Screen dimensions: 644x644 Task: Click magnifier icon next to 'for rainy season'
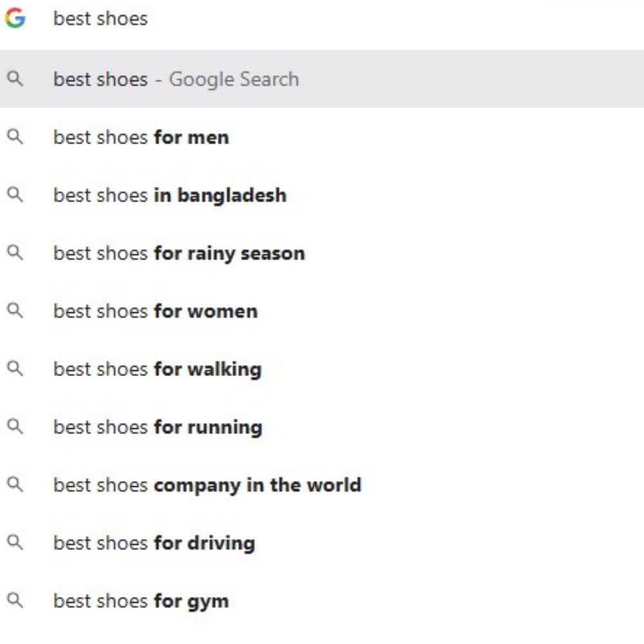pyautogui.click(x=15, y=253)
